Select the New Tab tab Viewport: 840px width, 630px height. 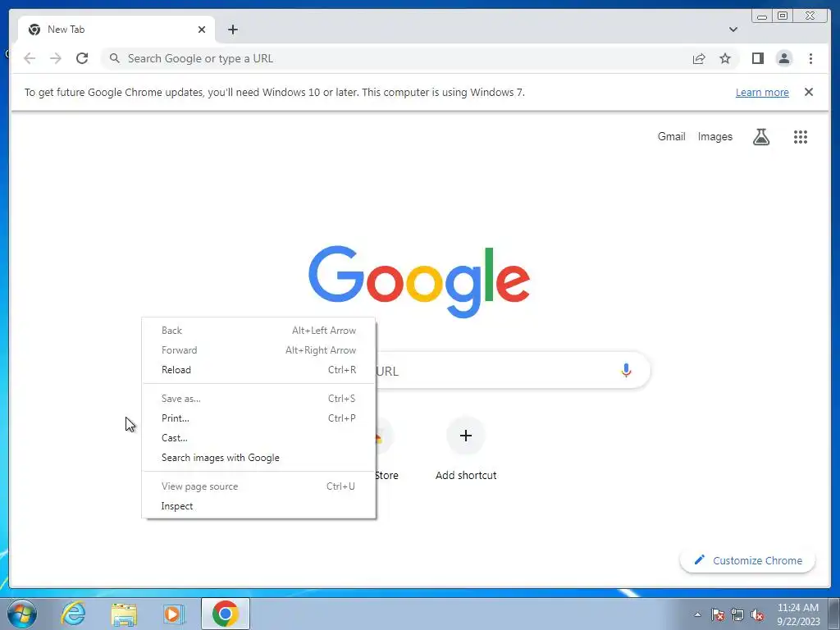point(116,30)
